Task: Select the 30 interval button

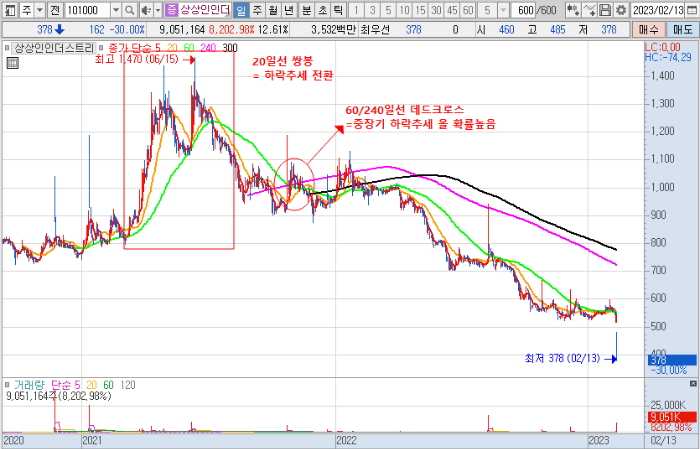Action: (436, 10)
